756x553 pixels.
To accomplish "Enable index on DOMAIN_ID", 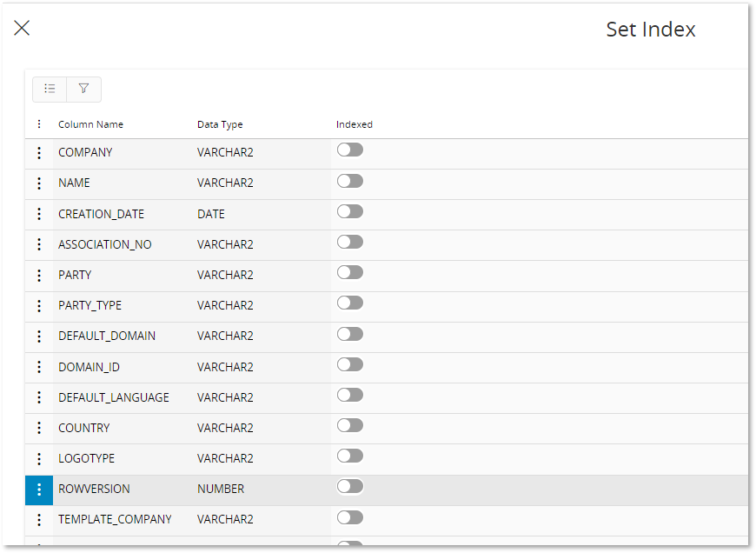I will tap(350, 364).
